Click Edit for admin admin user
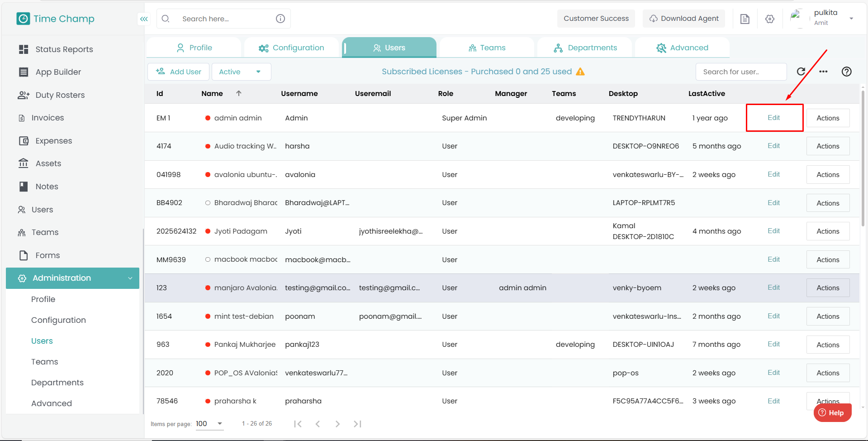The image size is (868, 441). pyautogui.click(x=773, y=118)
